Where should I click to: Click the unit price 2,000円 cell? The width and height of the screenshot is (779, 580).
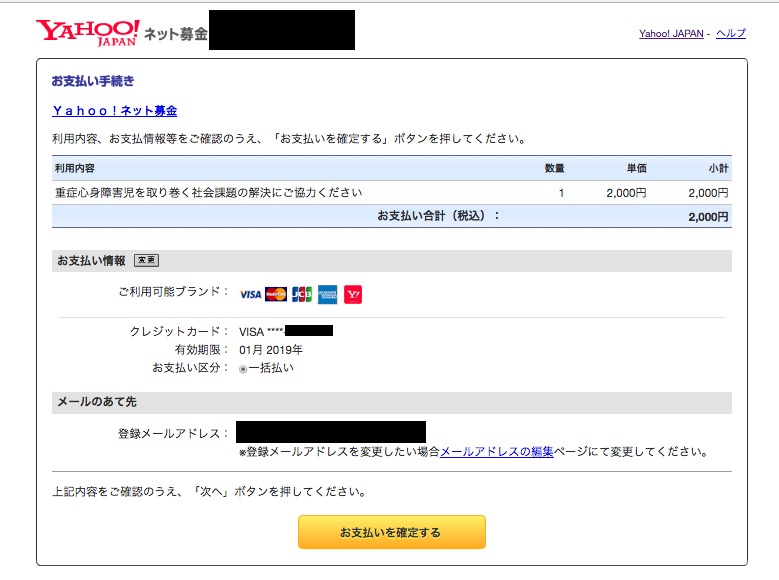(626, 193)
